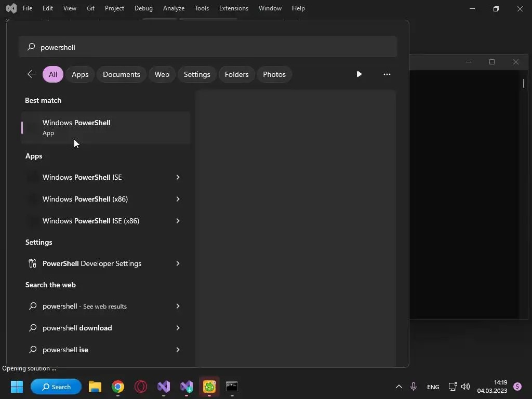Click 'Opening solution ...' status text
Screen dimensions: 532x399
[29, 368]
